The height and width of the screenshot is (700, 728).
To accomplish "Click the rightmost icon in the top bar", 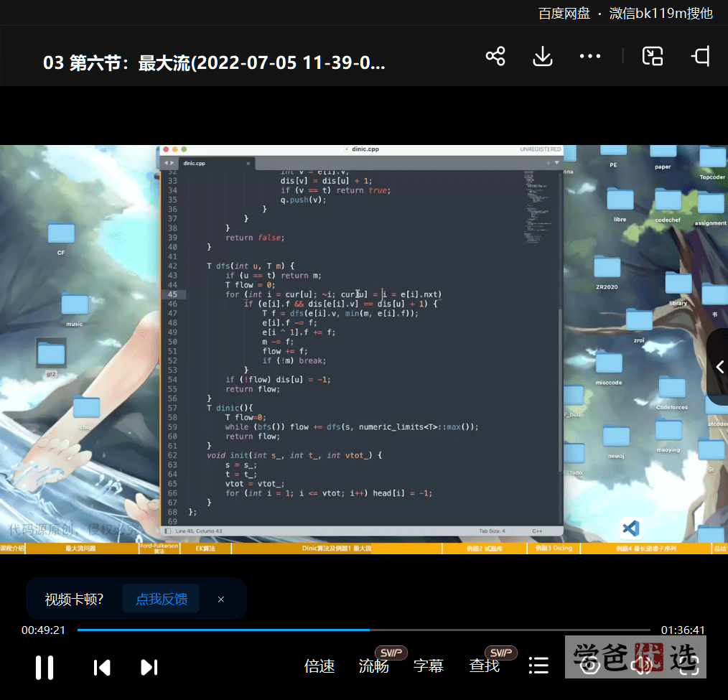I will [701, 56].
